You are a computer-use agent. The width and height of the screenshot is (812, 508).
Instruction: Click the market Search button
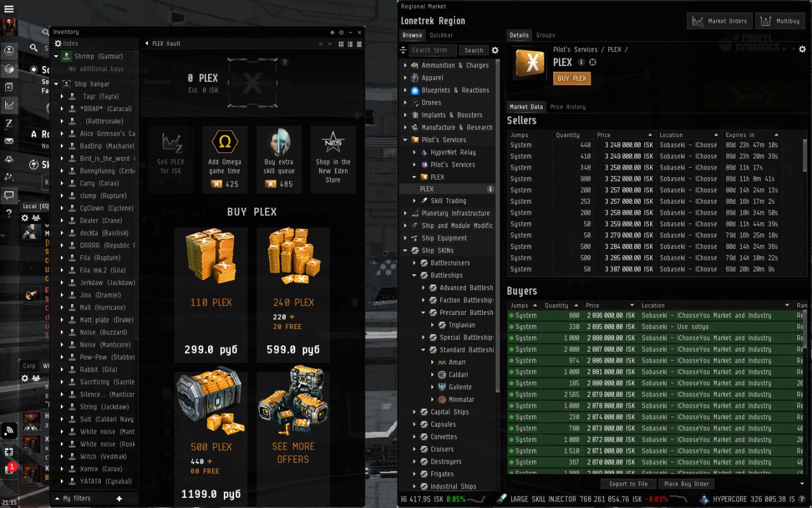tap(474, 50)
